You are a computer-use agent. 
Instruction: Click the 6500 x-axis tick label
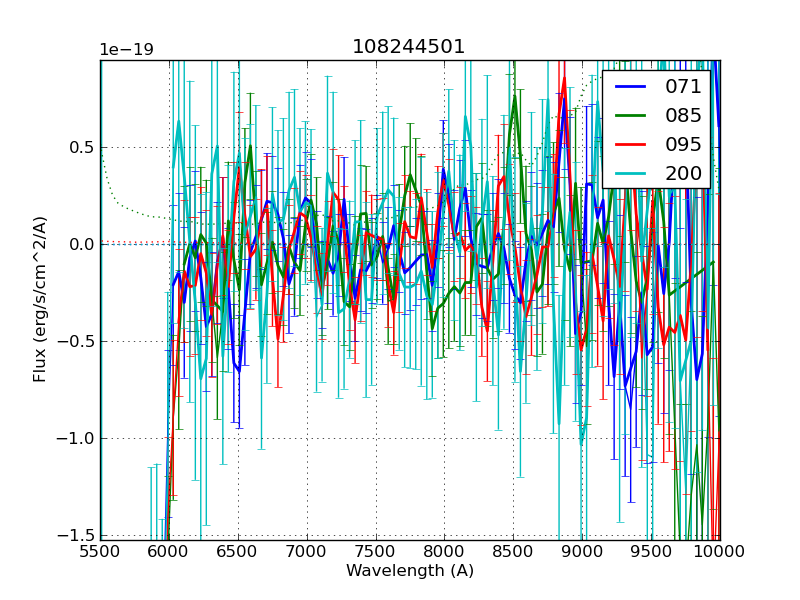(x=238, y=551)
